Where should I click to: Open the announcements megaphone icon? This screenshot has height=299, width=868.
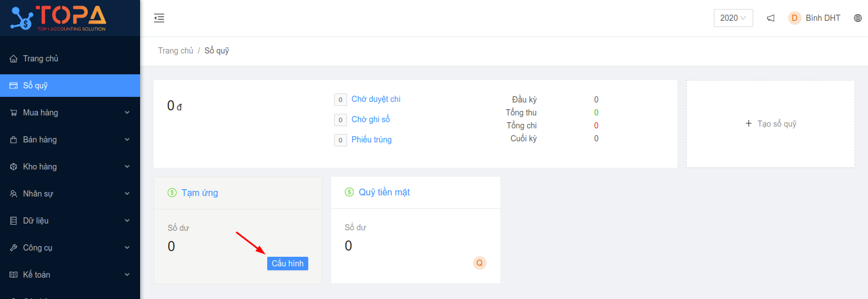pyautogui.click(x=771, y=18)
